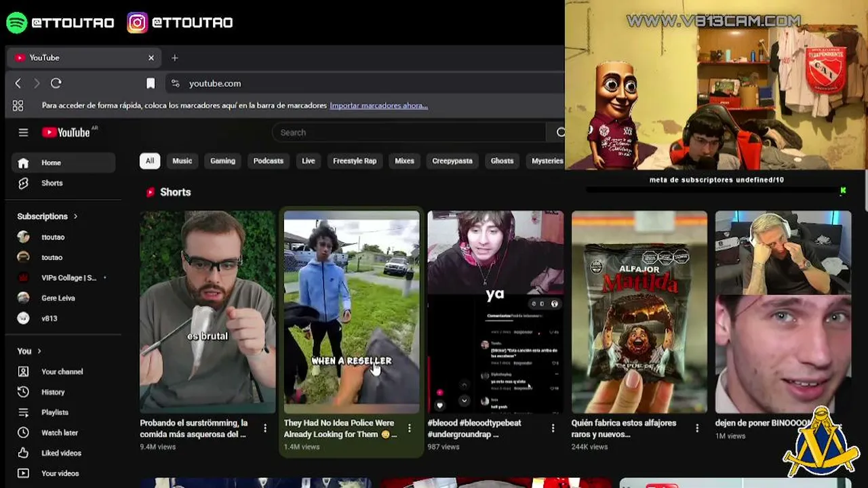The width and height of the screenshot is (868, 488).
Task: Go back with the browser back arrow
Action: pyautogui.click(x=18, y=83)
